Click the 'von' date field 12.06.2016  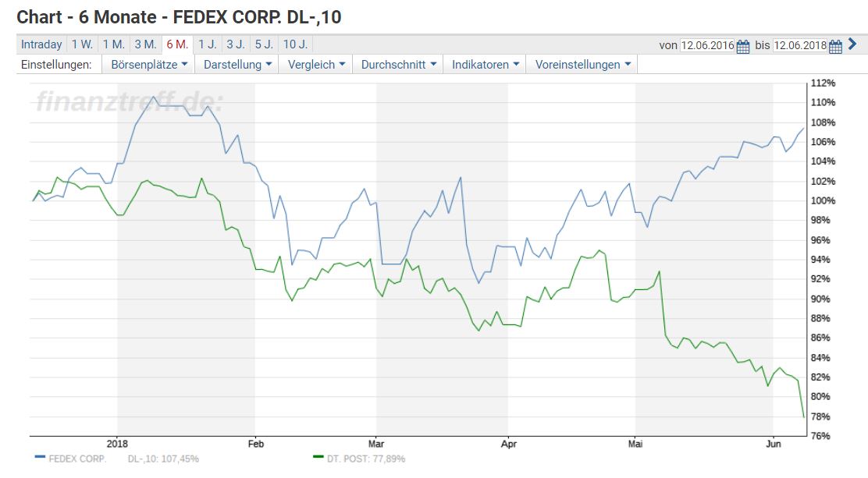(x=707, y=45)
